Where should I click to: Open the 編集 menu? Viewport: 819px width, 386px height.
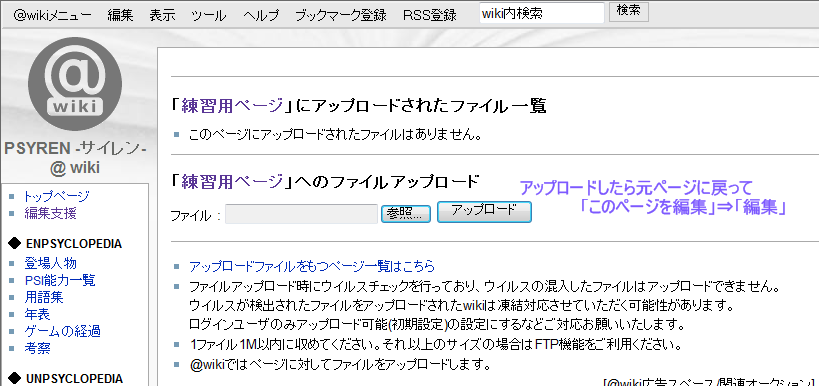(121, 15)
